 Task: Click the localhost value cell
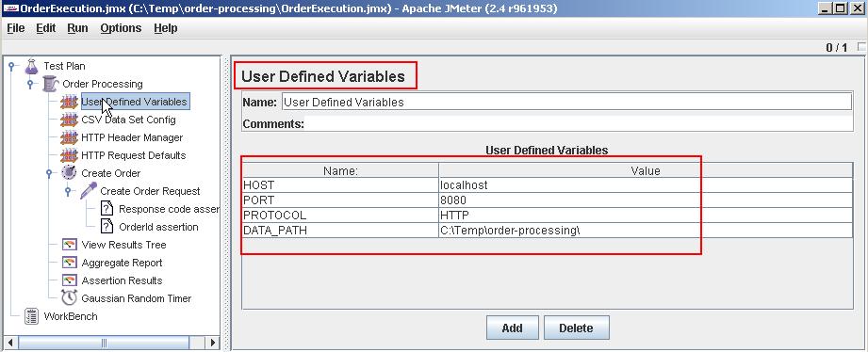pos(646,185)
